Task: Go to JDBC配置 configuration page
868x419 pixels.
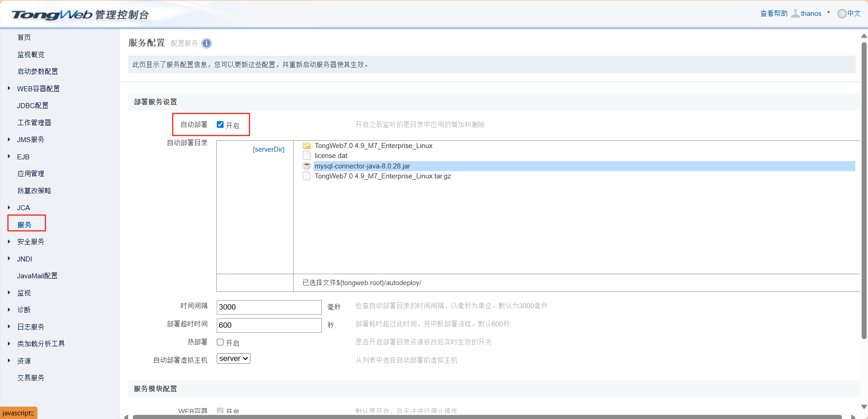Action: click(x=33, y=105)
